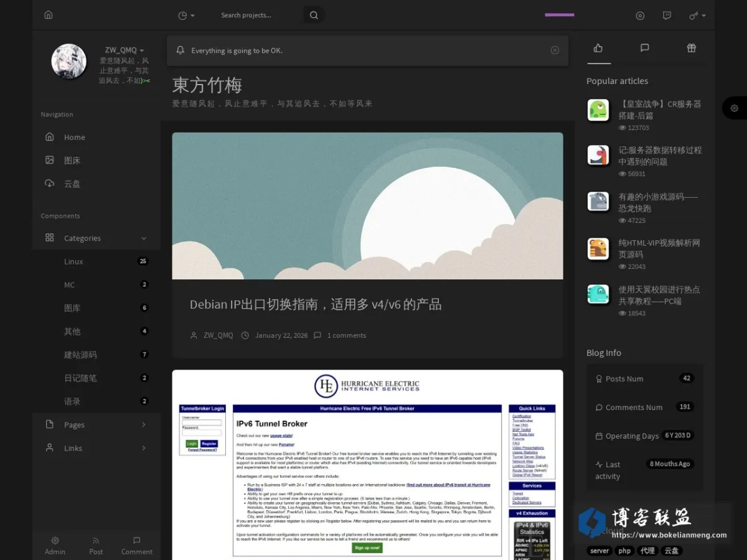Screen dimensions: 747x560
Task: Click the thumbnail of the 纯HTML-VIP article
Action: coord(598,249)
